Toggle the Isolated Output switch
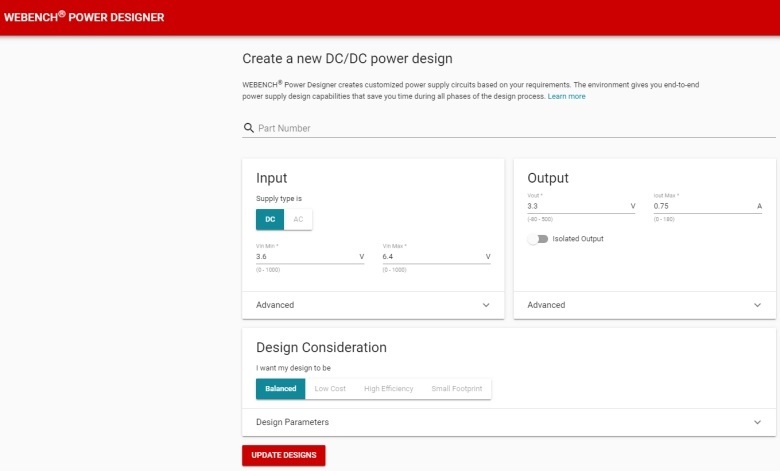 538,239
